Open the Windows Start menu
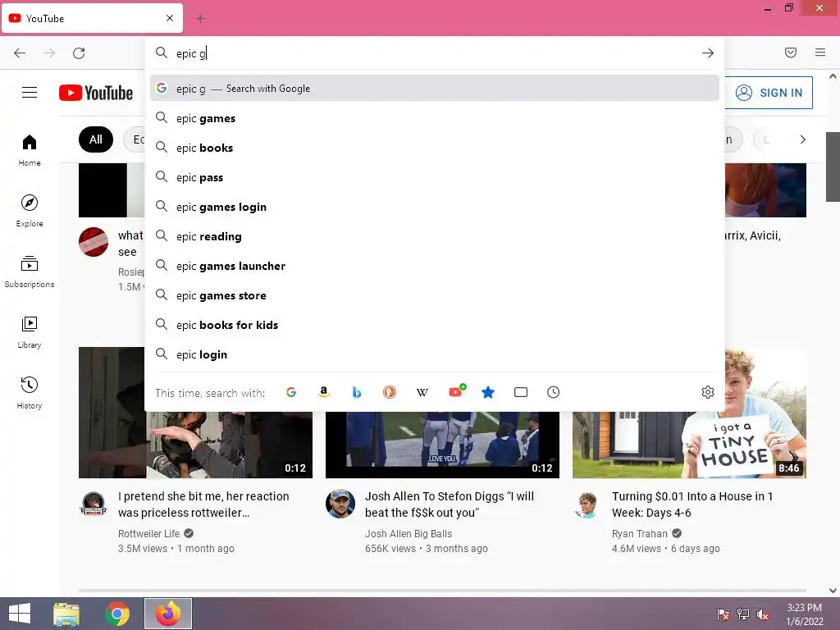The width and height of the screenshot is (840, 630). pos(20,614)
